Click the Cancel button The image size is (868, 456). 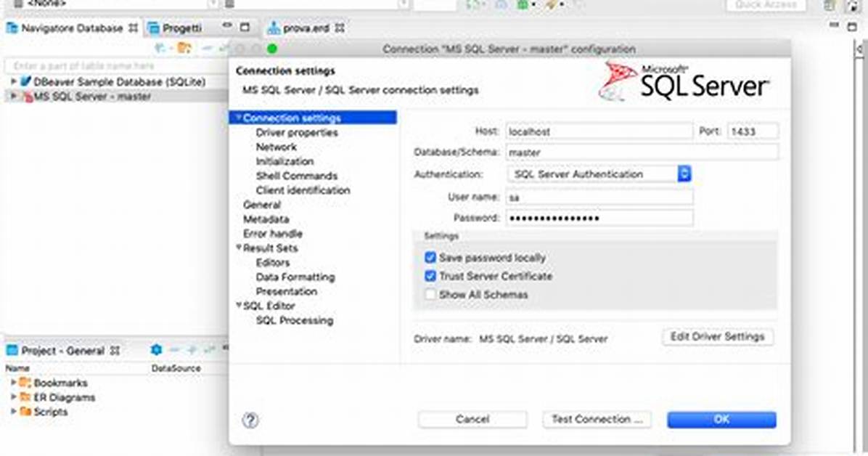pos(472,419)
